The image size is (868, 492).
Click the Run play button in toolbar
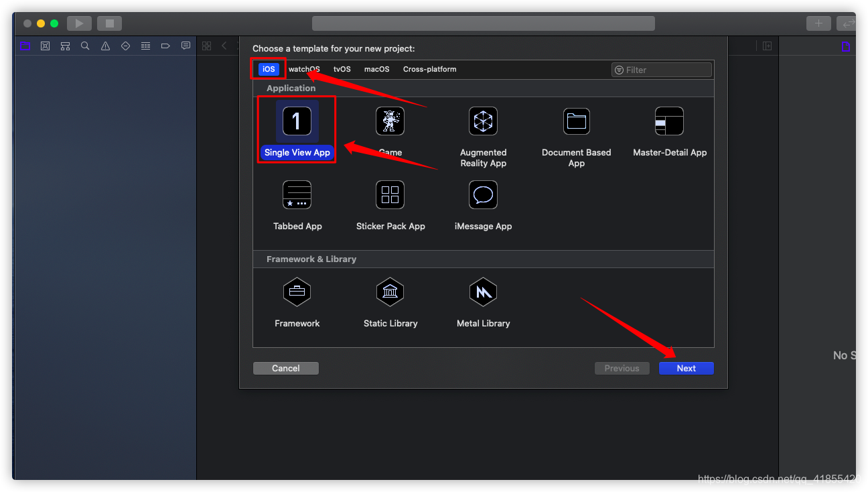(79, 23)
